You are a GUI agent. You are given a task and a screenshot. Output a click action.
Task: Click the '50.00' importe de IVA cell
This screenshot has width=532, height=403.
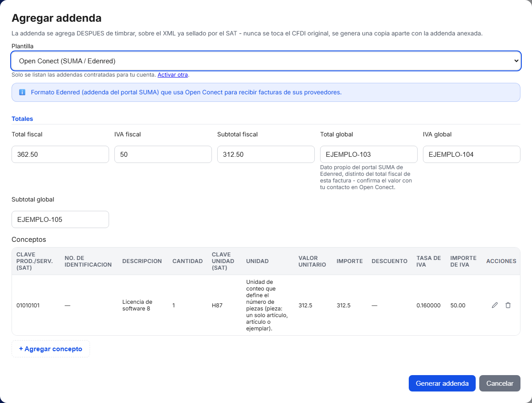[x=458, y=305]
